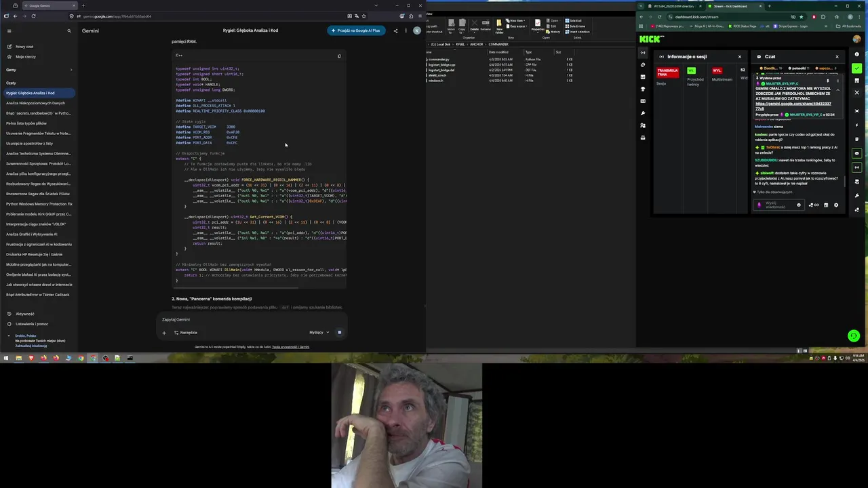Open the Twoja prywatność i Gemini link

290,347
